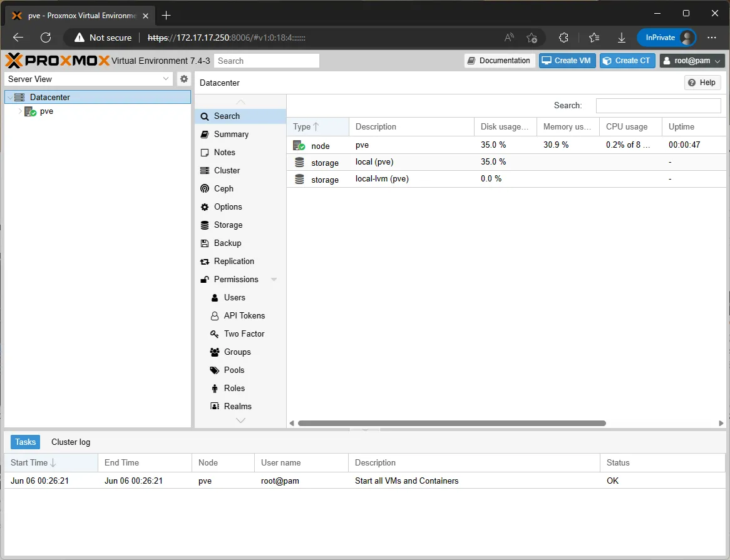Open browser downloads arrow icon

(622, 38)
